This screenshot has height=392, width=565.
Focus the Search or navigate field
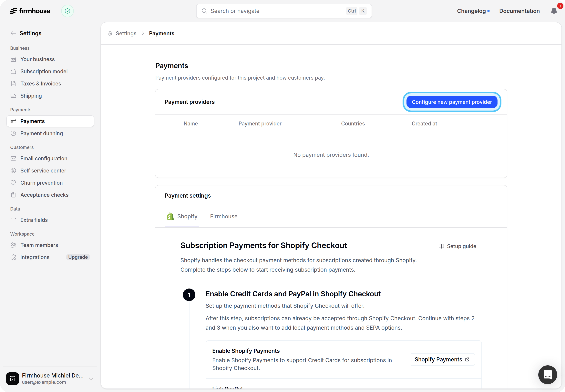pyautogui.click(x=284, y=11)
